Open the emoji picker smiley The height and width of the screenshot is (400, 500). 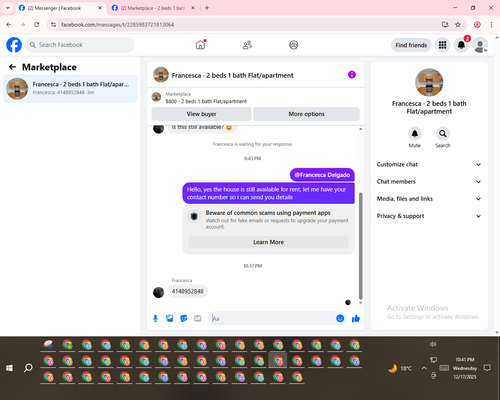340,318
